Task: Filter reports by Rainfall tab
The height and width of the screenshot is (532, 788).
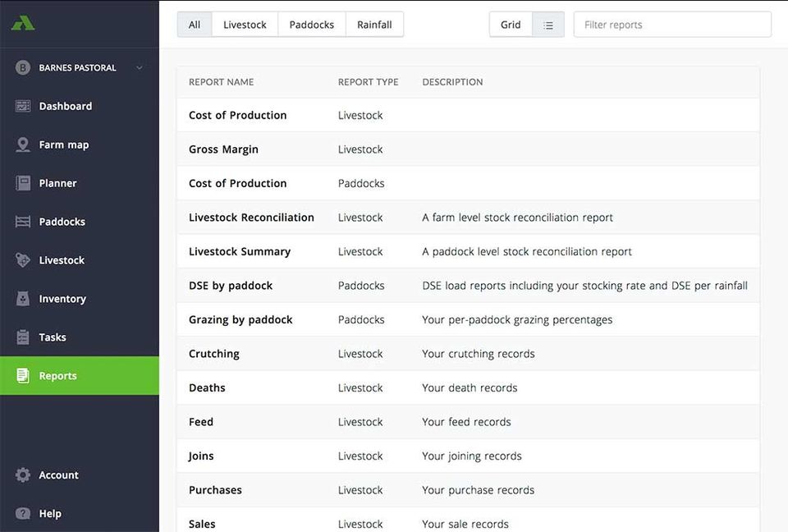Action: point(374,25)
